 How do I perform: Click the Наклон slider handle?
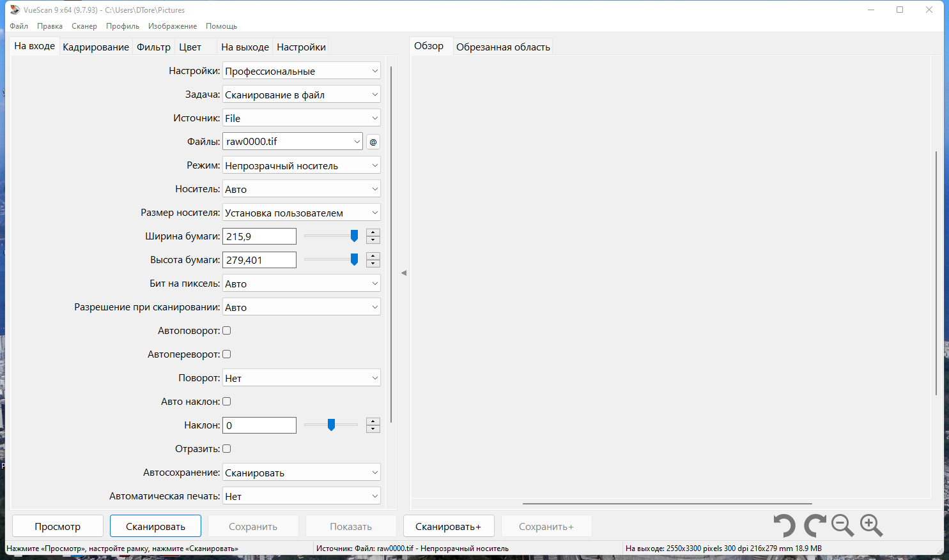coord(331,425)
